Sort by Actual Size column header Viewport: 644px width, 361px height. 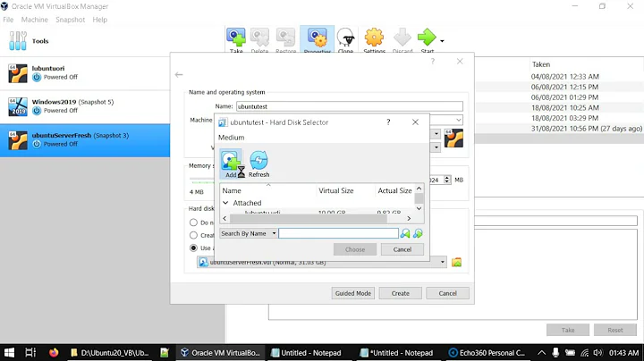tap(394, 190)
